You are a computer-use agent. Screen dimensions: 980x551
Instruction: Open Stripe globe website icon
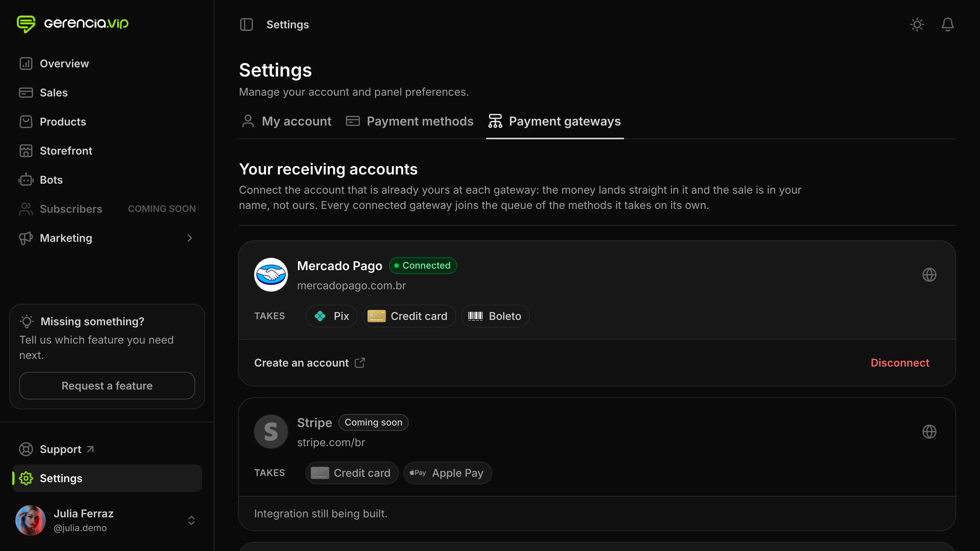click(929, 432)
